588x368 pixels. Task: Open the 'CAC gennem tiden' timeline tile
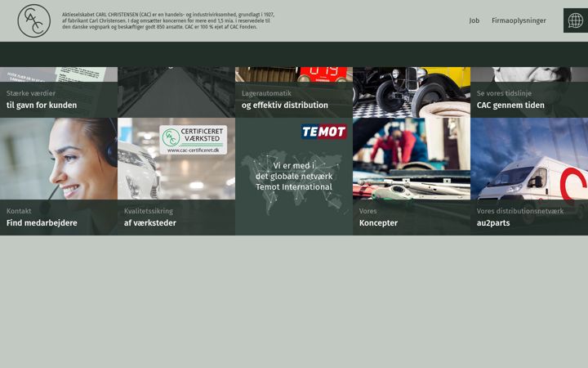(529, 100)
